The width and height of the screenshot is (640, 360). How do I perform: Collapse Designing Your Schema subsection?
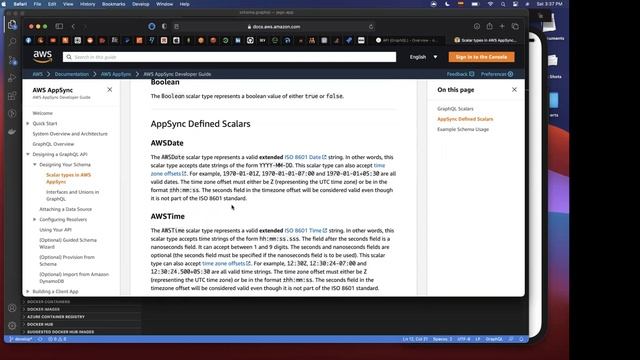35,164
